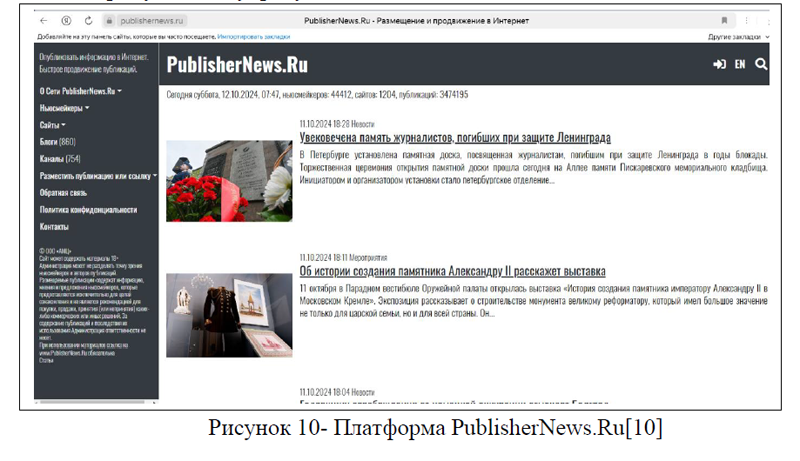Click '11.10.2024 18:04 Новости' label
Viewport: 800px width, 461px height.
[337, 392]
